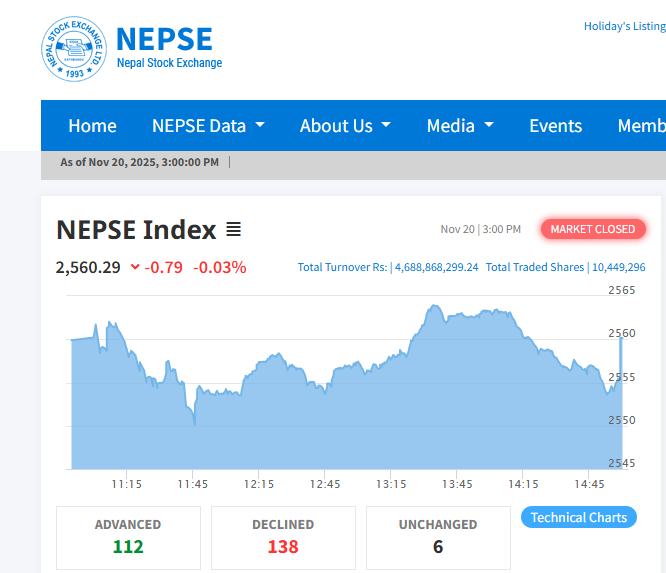The height and width of the screenshot is (573, 666).
Task: Click the 11:45 mark on the chart axis
Action: pyautogui.click(x=192, y=483)
